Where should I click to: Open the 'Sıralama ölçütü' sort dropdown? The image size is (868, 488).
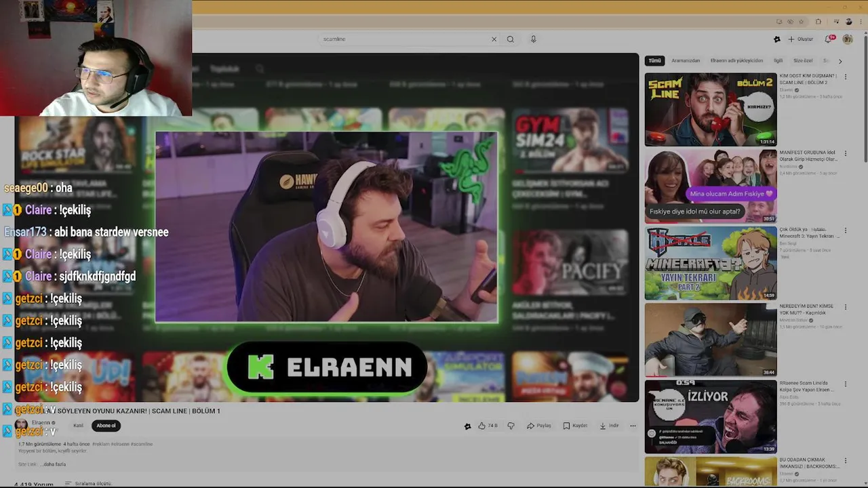click(x=89, y=483)
